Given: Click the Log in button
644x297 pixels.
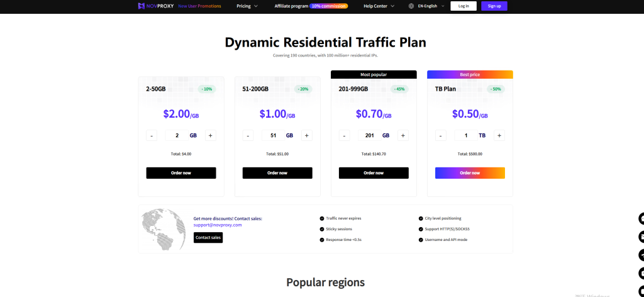Looking at the screenshot, I should point(464,6).
